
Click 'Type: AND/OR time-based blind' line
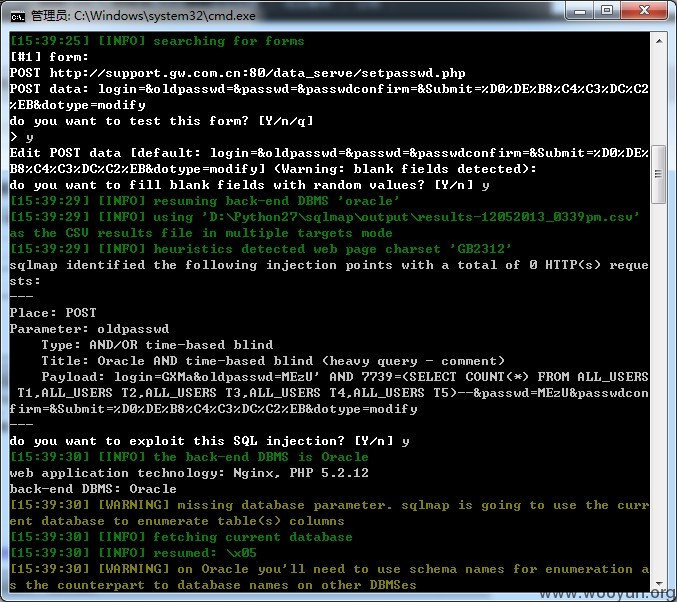[157, 345]
